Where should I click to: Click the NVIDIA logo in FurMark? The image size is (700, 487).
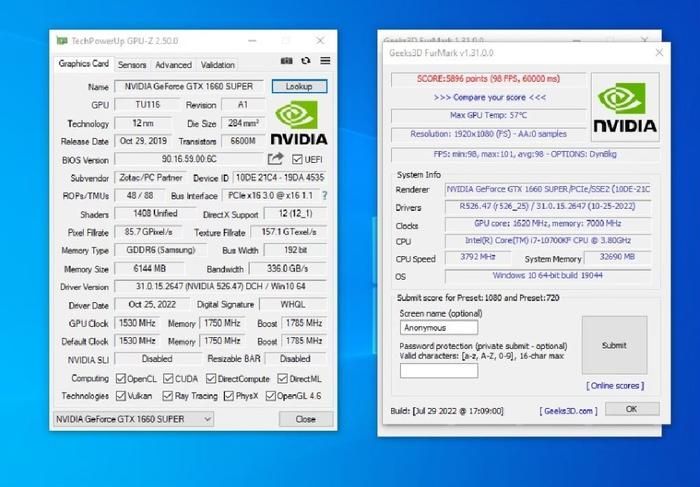tap(625, 108)
